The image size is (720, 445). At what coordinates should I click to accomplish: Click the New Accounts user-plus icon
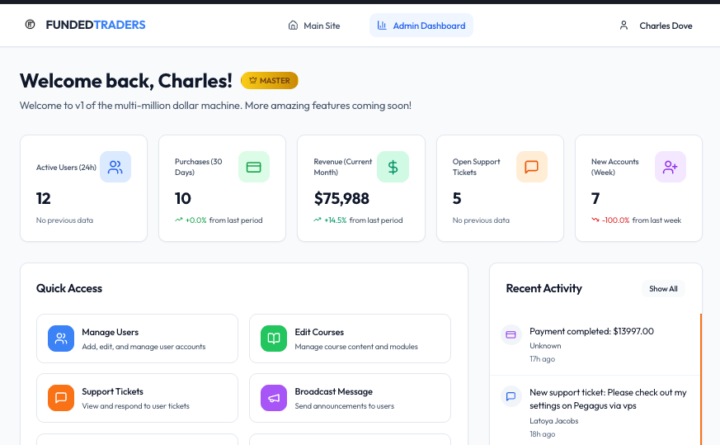tap(670, 167)
